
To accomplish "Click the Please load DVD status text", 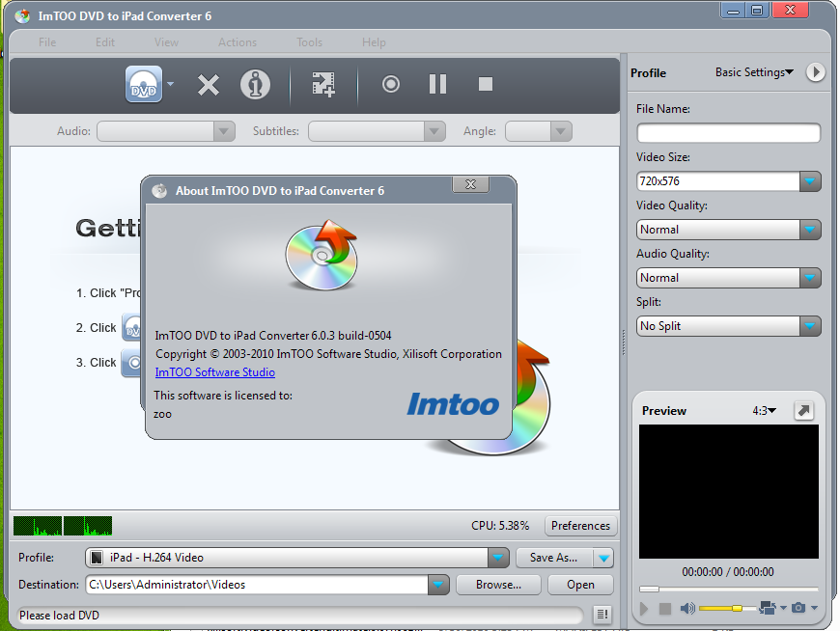I will (60, 616).
